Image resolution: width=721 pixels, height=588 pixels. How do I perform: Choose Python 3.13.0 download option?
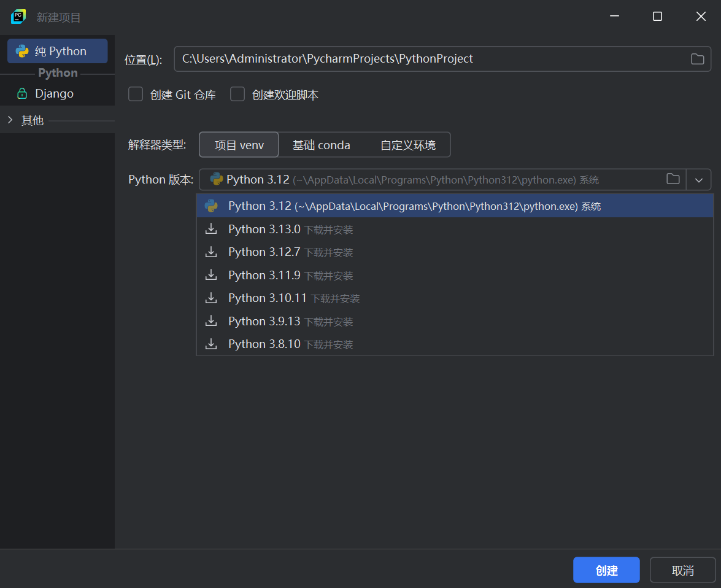click(455, 229)
